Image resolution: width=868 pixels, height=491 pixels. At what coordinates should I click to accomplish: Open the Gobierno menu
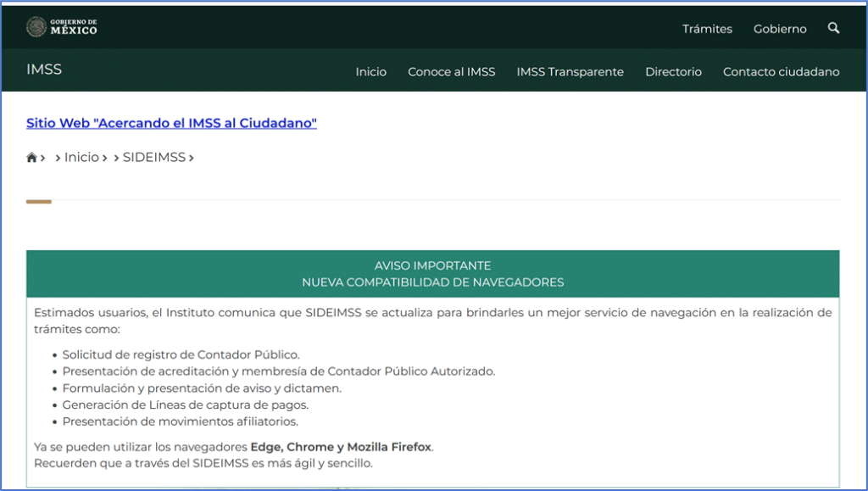(780, 29)
